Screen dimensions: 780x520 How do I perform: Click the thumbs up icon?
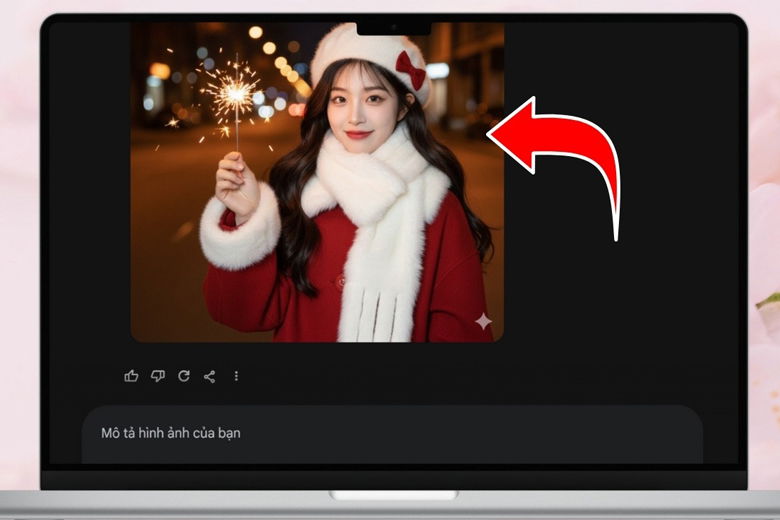click(x=131, y=376)
